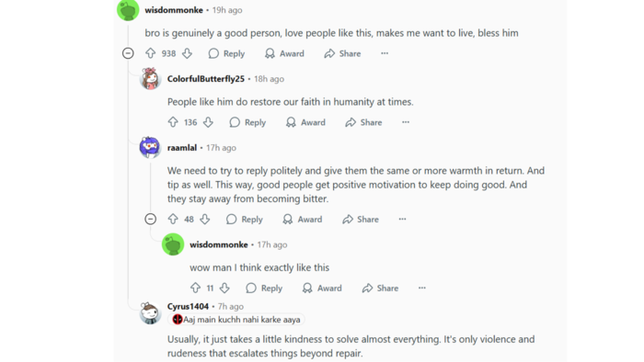
Task: Open Cyrus1404 username link
Action: [188, 306]
